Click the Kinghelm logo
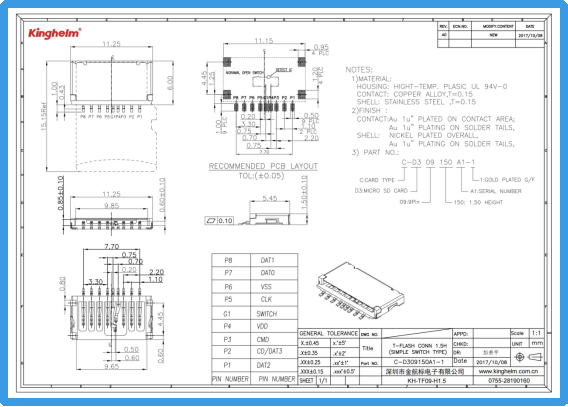Image resolution: width=568 pixels, height=407 pixels. pos(55,33)
